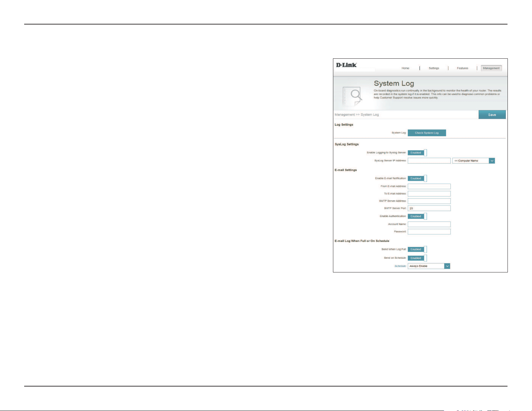
Task: Click the 'SysLog Settings' section heading
Action: [347, 144]
